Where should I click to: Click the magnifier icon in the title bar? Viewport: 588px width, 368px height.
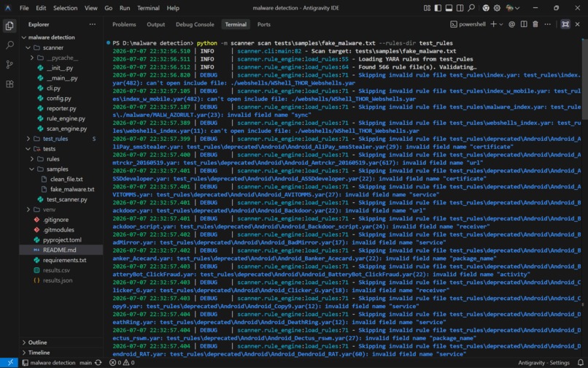[471, 8]
